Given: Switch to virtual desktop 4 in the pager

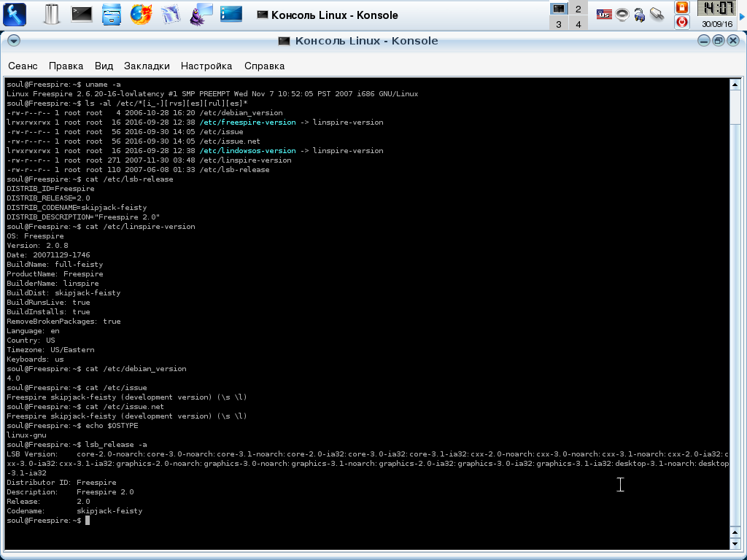Looking at the screenshot, I should click(578, 24).
